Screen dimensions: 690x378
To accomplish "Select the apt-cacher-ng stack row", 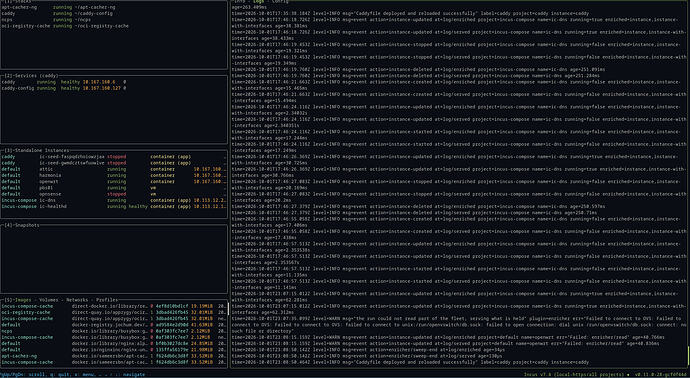I will coord(114,7).
